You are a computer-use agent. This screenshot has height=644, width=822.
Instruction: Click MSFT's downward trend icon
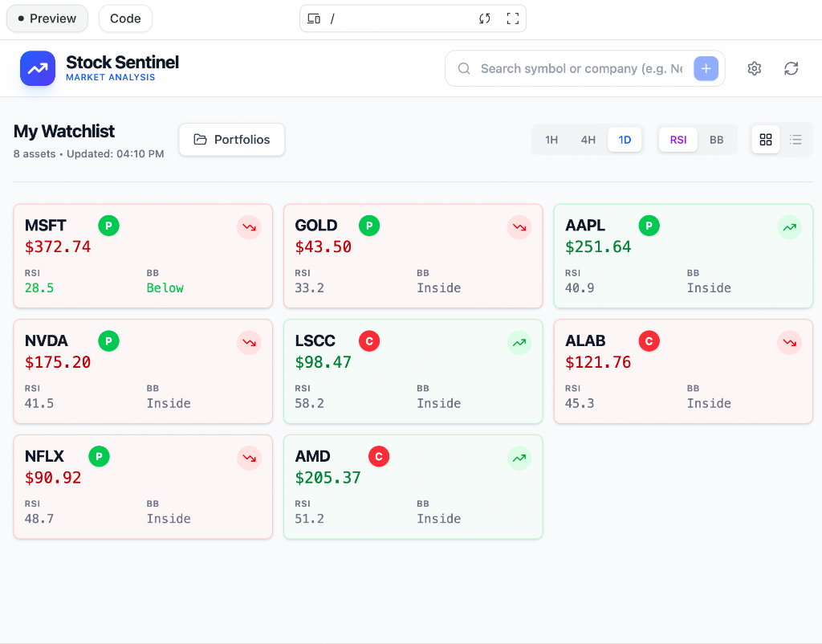point(249,227)
